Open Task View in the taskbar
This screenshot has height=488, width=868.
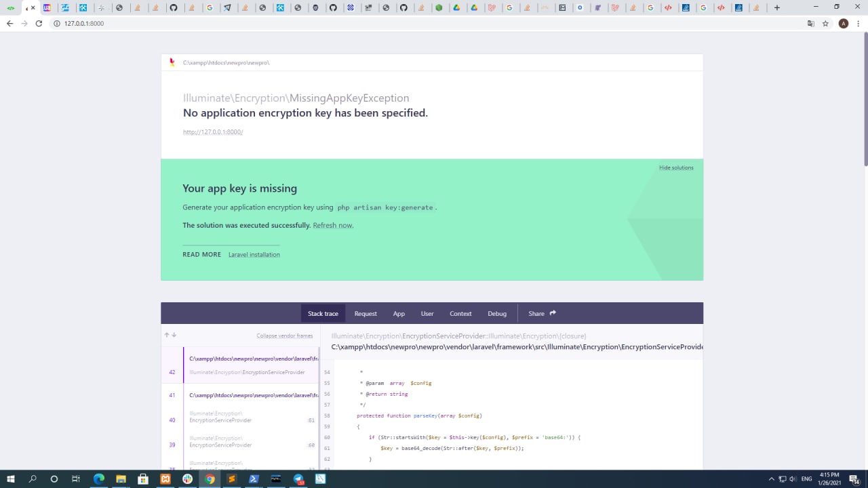coord(76,479)
